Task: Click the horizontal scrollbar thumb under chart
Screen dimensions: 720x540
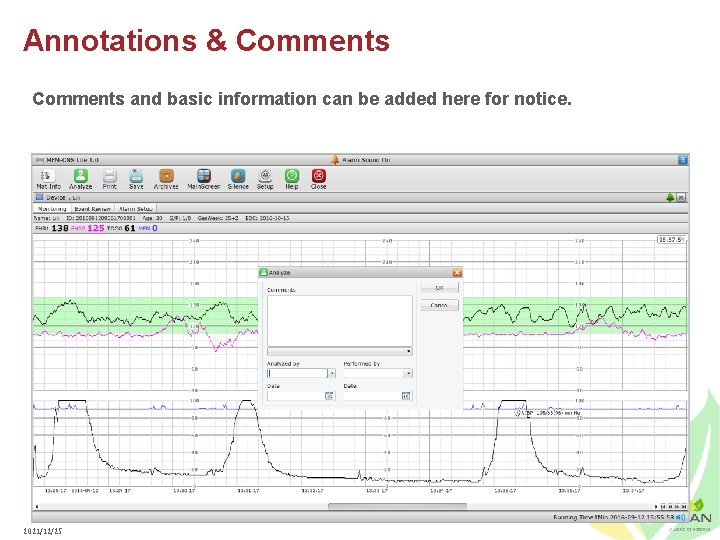Action: [397, 506]
